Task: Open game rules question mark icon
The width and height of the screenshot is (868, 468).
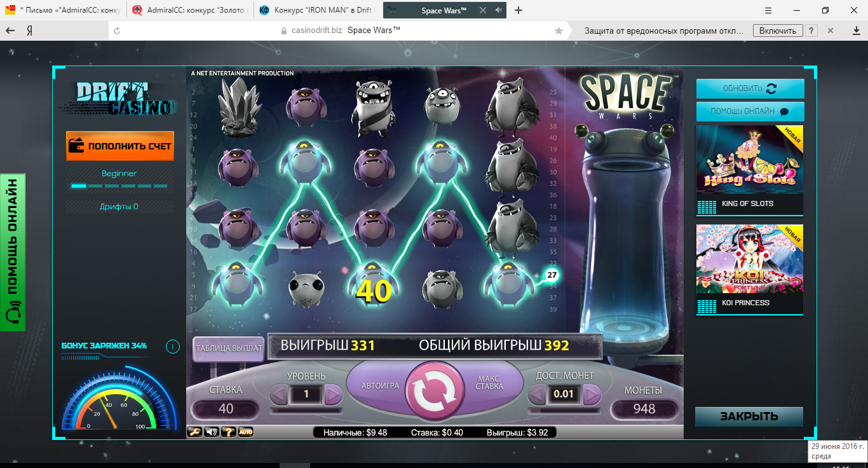Action: click(x=228, y=432)
